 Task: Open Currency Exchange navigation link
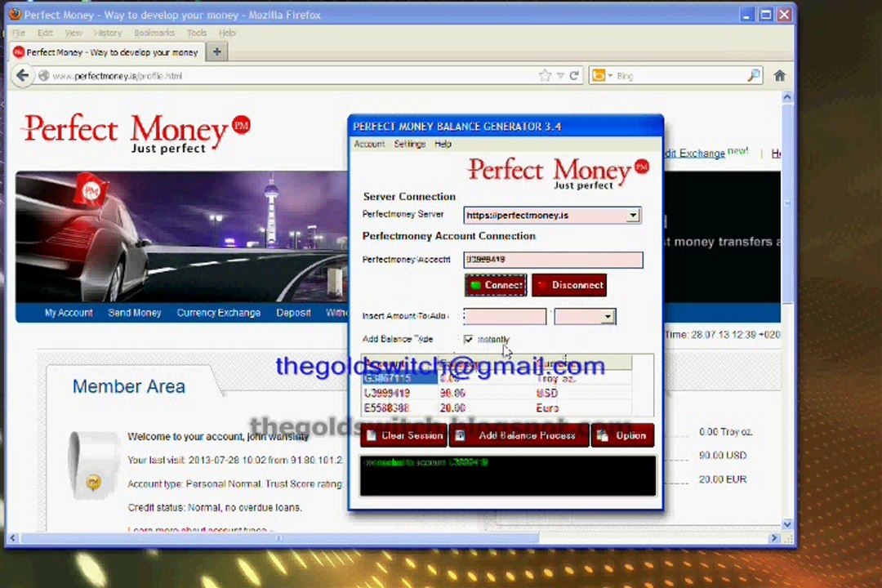click(219, 313)
